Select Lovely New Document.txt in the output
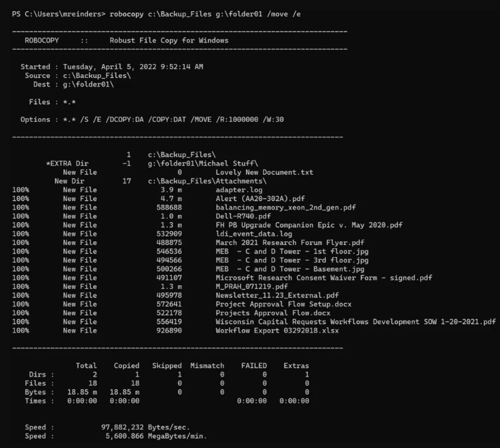 pos(264,172)
